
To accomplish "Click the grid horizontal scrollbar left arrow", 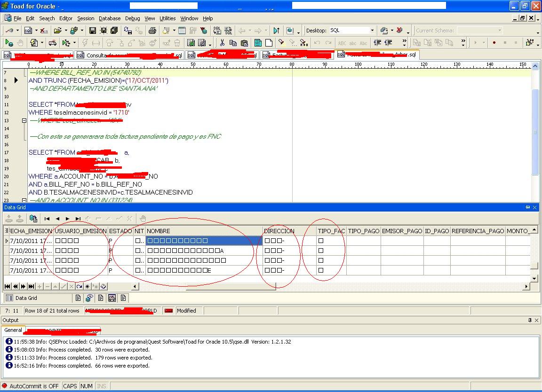I will (135, 286).
